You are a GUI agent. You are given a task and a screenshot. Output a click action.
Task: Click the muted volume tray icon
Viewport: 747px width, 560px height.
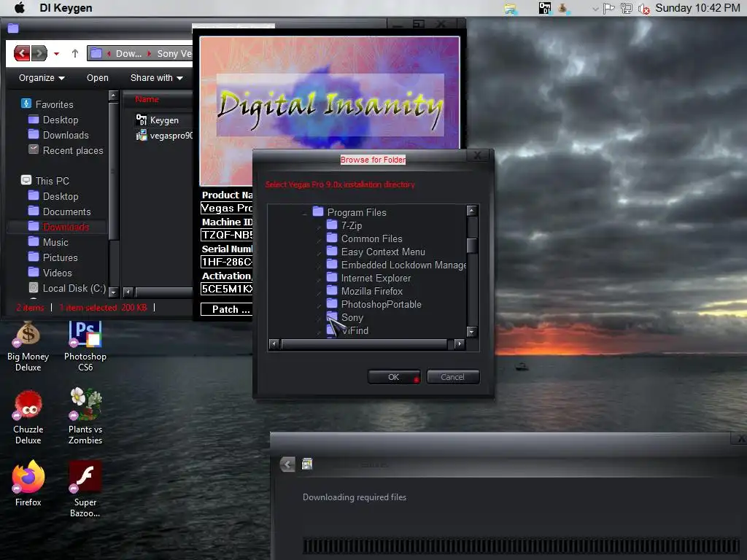(x=643, y=9)
